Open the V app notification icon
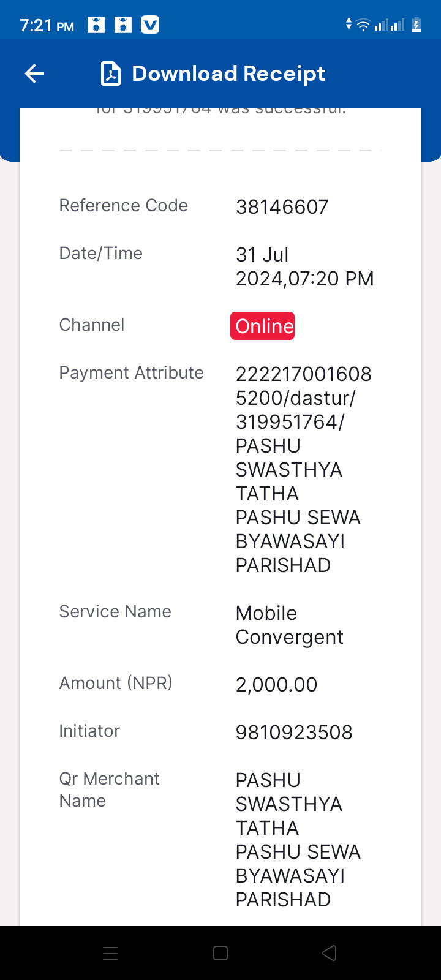The height and width of the screenshot is (980, 441). coord(150,25)
